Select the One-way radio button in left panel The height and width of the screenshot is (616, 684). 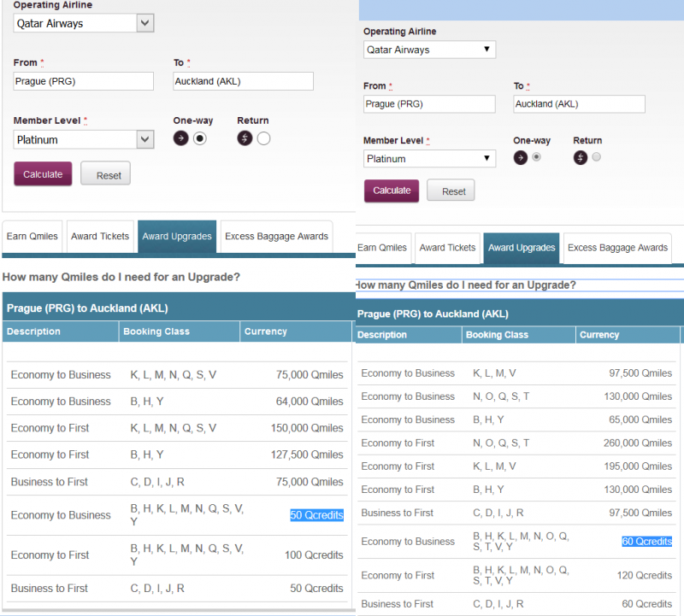tap(200, 138)
